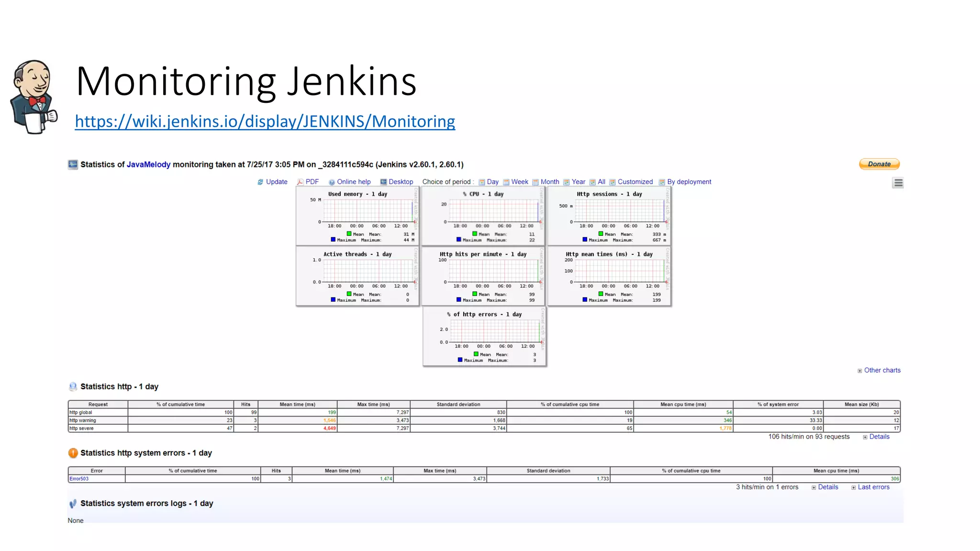Click '3 hits/min on 1 errors' text
The width and height of the screenshot is (980, 551).
[767, 487]
